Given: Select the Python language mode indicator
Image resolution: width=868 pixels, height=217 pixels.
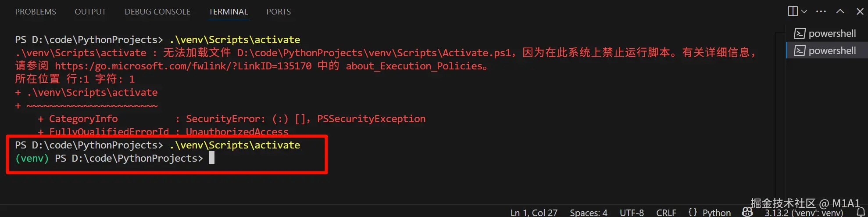Looking at the screenshot, I should pos(716,213).
